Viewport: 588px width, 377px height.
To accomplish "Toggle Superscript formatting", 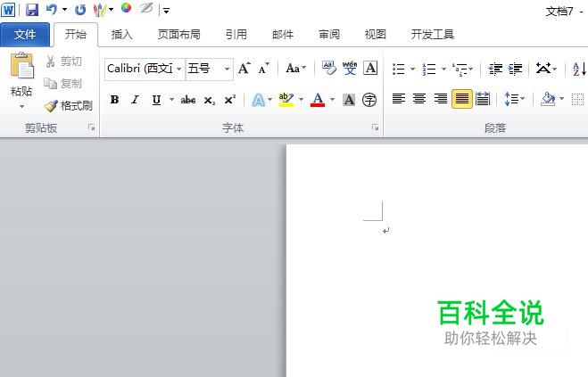I will [230, 100].
